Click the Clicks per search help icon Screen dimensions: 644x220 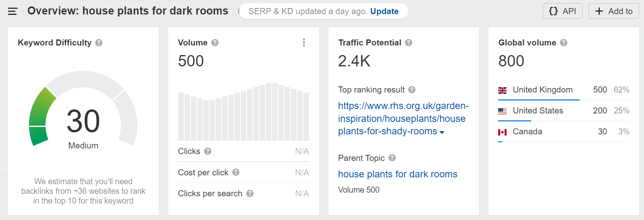point(250,193)
